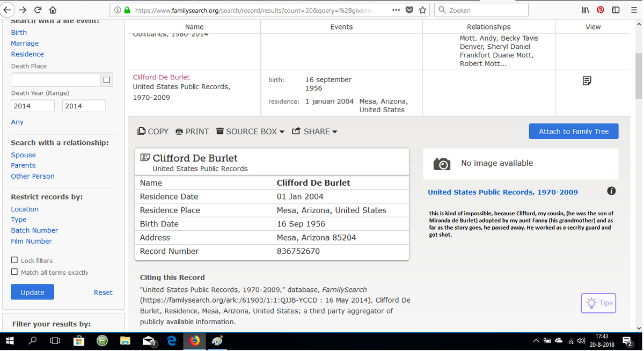
Task: Restrict records by Batch Number
Action: pos(34,230)
